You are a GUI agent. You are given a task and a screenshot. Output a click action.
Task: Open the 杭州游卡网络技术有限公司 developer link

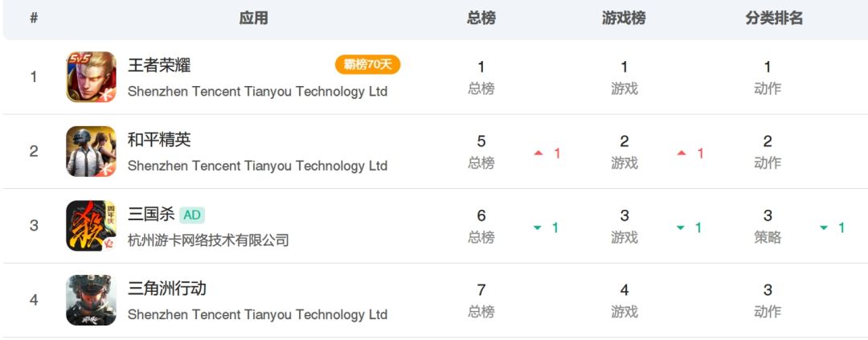[209, 240]
